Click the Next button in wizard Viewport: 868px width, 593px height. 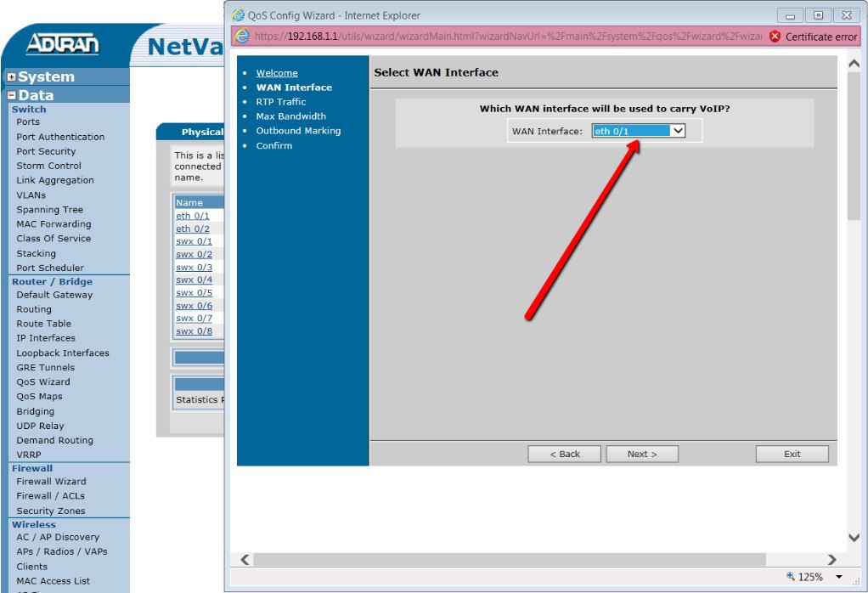[x=642, y=454]
